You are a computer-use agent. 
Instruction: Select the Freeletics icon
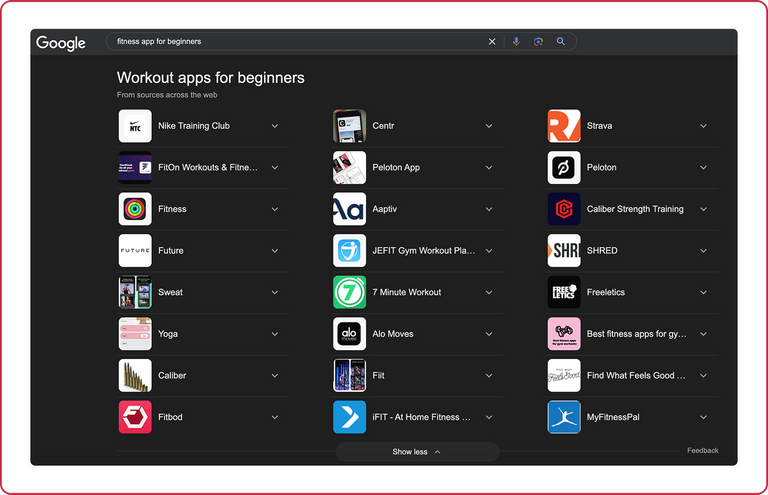tap(564, 292)
